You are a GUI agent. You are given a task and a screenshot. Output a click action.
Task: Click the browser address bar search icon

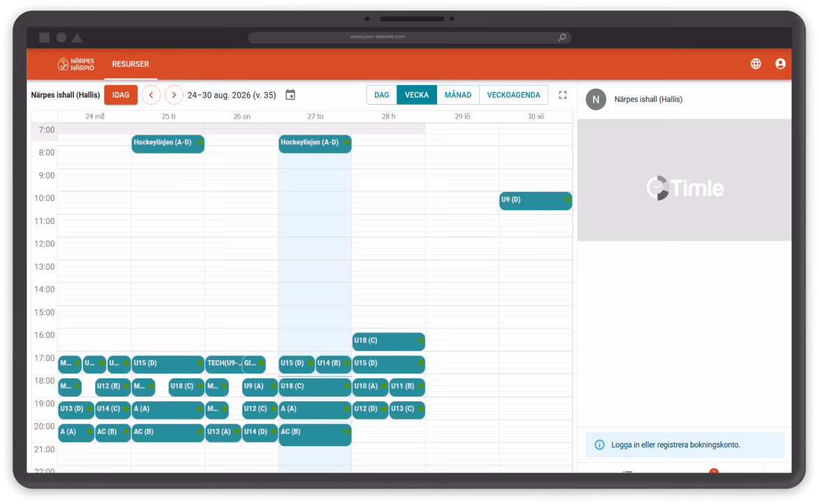click(562, 37)
